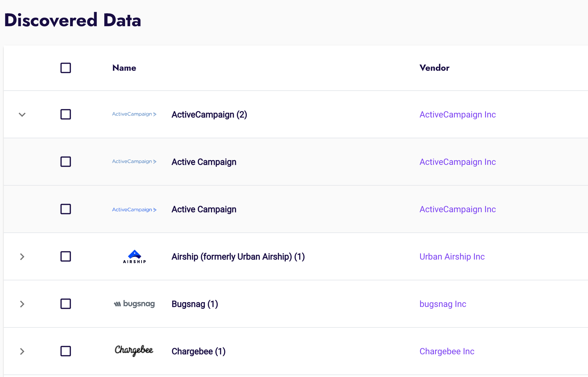
Task: Open the Chargebee Inc vendor link
Action: click(x=447, y=351)
